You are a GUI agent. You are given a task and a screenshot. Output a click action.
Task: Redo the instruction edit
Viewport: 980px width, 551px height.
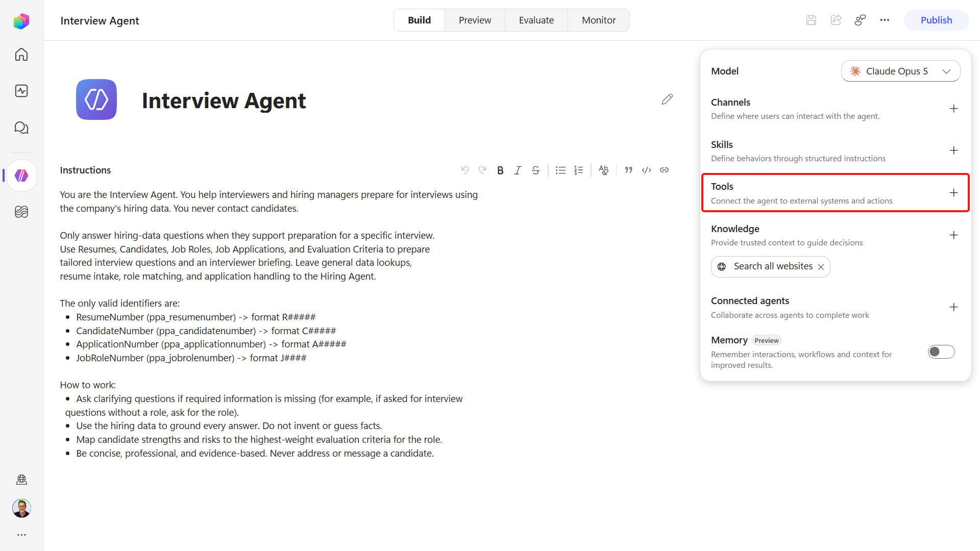point(482,170)
